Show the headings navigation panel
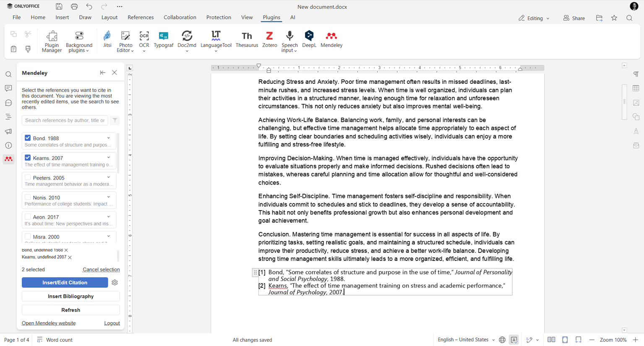This screenshot has width=644, height=346. point(8,117)
